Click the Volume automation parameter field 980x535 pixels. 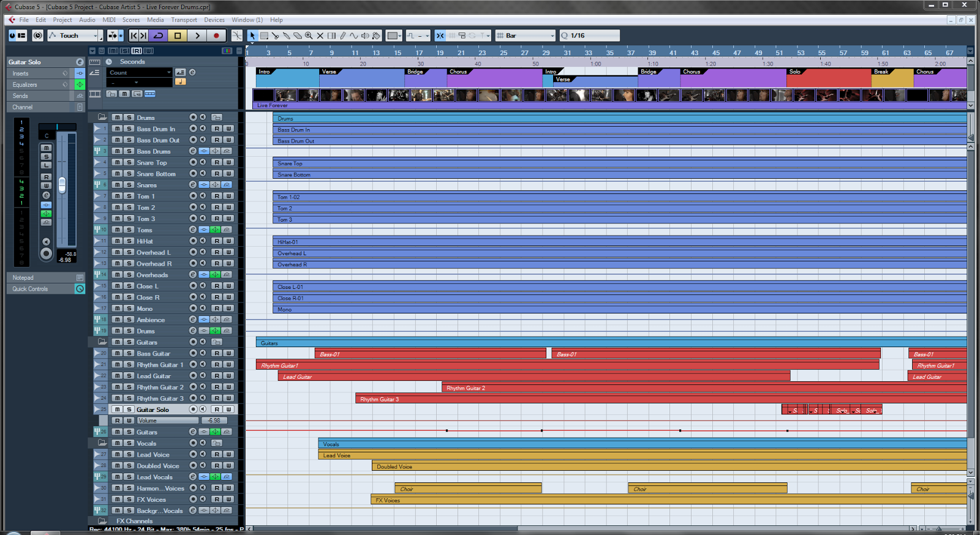click(x=167, y=420)
